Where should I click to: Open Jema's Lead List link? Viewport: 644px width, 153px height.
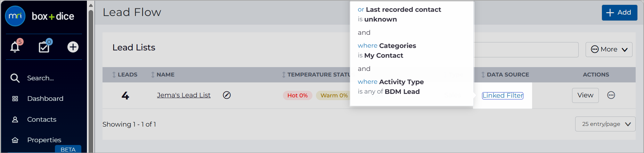coord(184,95)
